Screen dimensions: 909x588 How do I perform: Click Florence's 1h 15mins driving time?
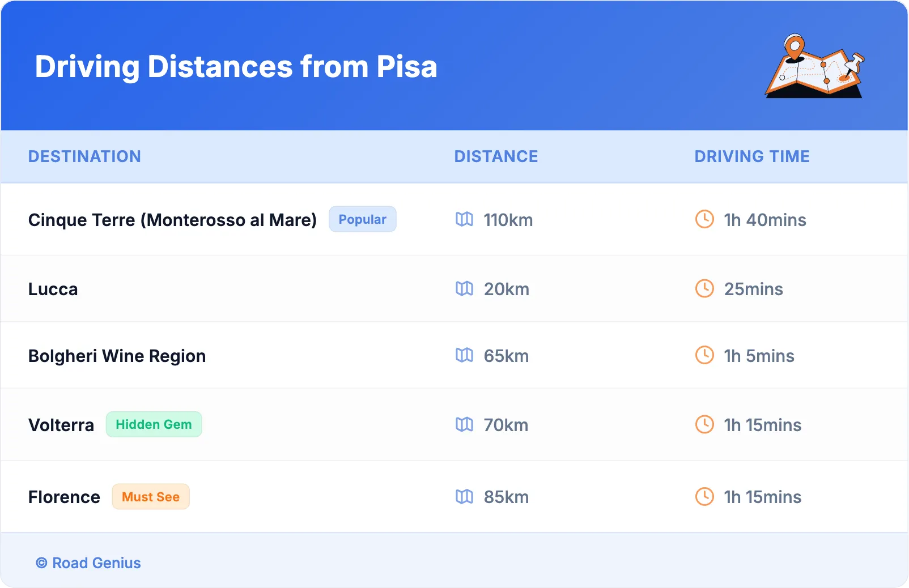pos(763,497)
